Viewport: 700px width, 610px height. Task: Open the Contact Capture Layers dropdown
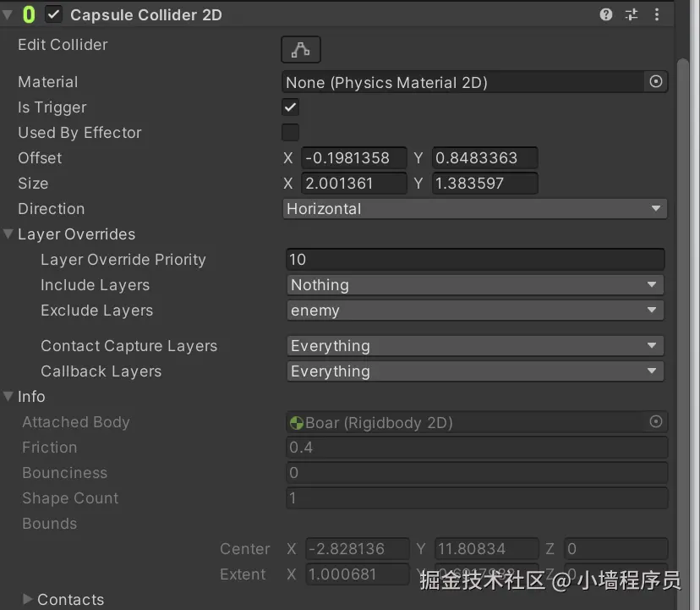pos(473,345)
